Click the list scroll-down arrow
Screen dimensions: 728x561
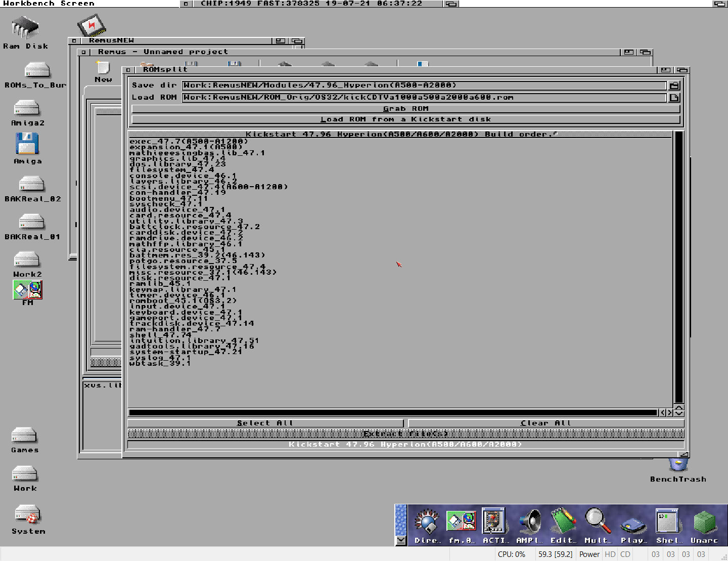pyautogui.click(x=679, y=414)
